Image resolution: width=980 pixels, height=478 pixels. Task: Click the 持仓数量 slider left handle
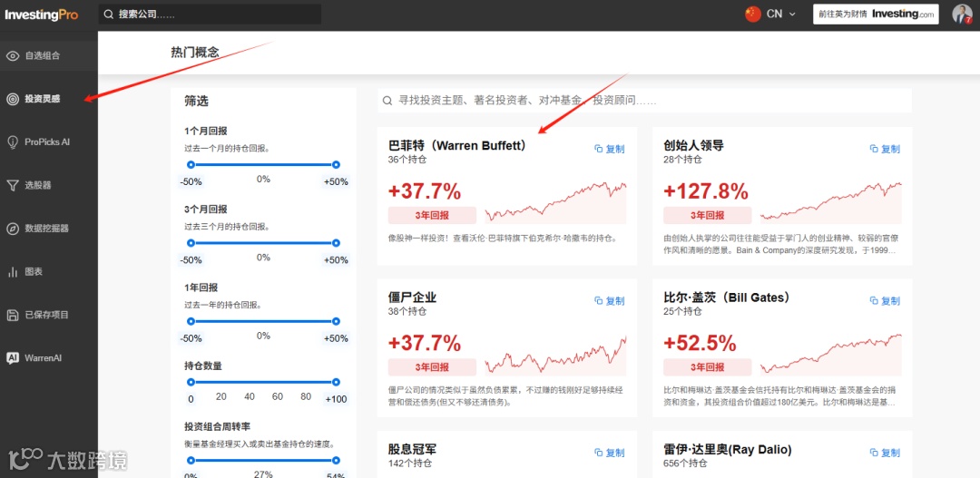pyautogui.click(x=191, y=382)
